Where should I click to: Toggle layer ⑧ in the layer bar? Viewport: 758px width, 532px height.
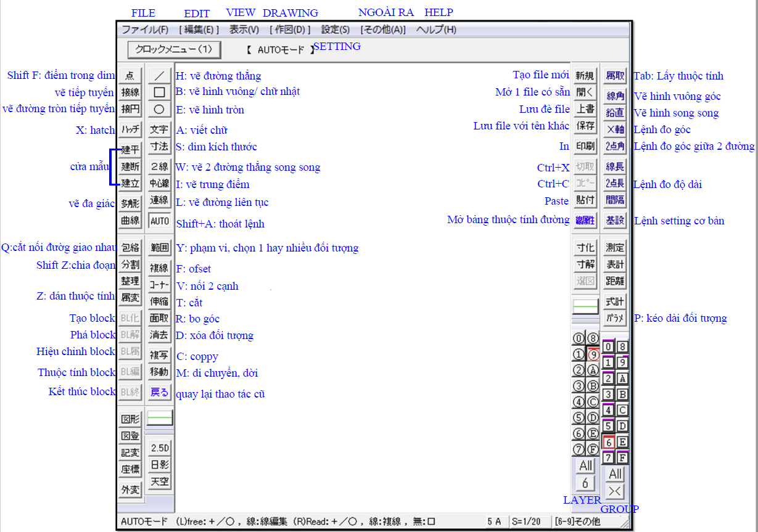pos(593,338)
